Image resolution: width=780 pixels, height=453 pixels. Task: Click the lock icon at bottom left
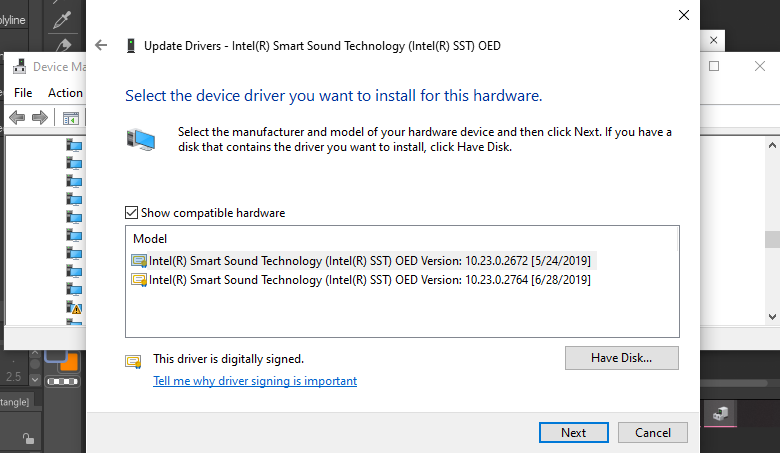point(27,437)
